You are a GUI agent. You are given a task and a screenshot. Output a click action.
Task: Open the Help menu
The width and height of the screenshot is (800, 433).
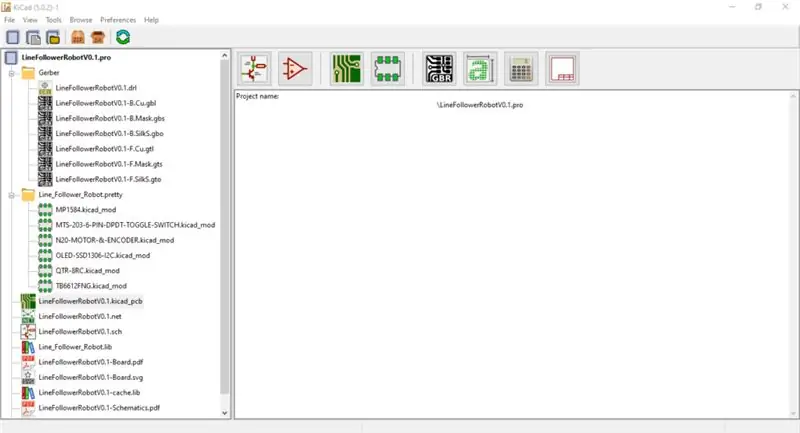pos(151,20)
